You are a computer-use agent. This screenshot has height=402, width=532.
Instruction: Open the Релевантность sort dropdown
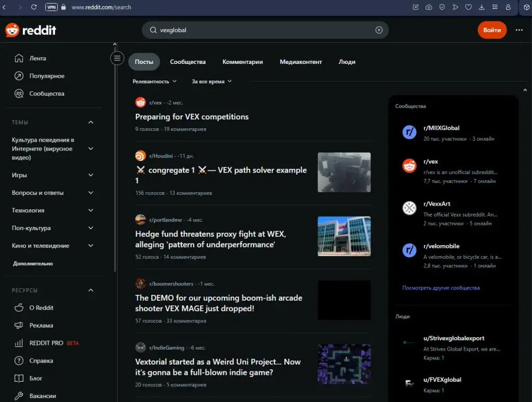click(x=155, y=82)
